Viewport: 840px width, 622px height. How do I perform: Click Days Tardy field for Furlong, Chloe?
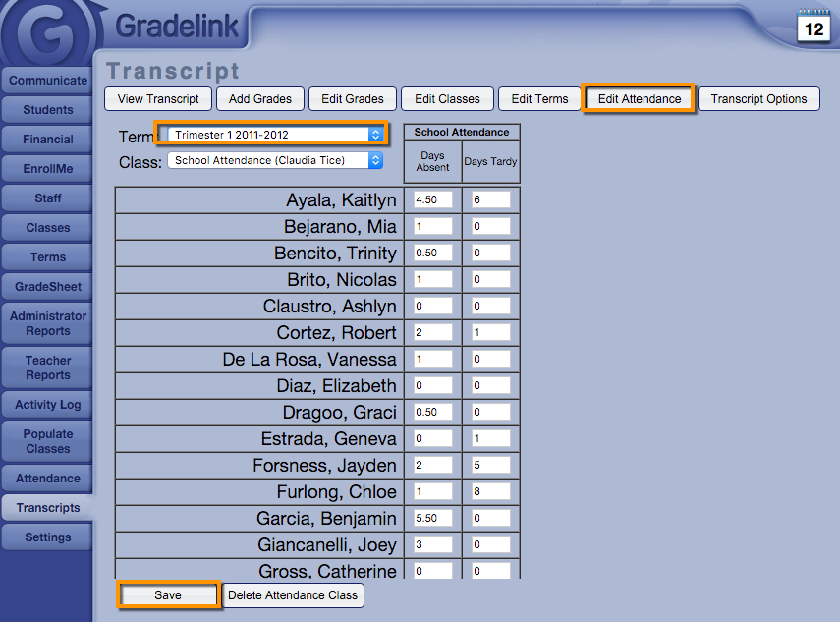tap(490, 491)
